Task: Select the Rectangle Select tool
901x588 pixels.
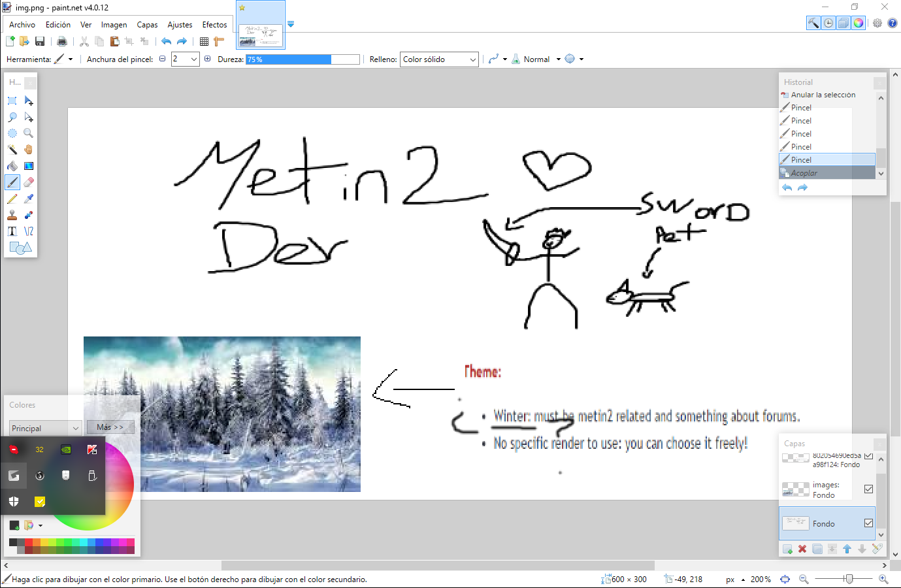Action: pos(12,101)
